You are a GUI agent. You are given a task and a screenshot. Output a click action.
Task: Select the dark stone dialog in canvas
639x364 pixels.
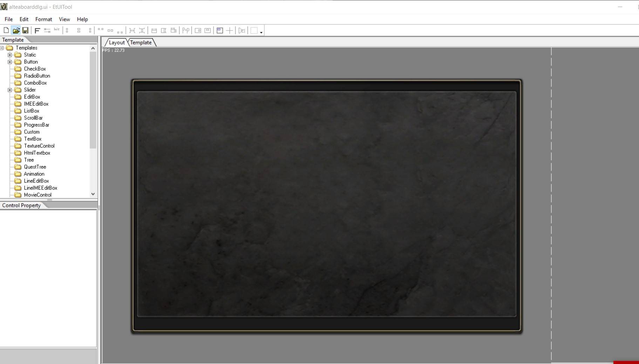[326, 206]
